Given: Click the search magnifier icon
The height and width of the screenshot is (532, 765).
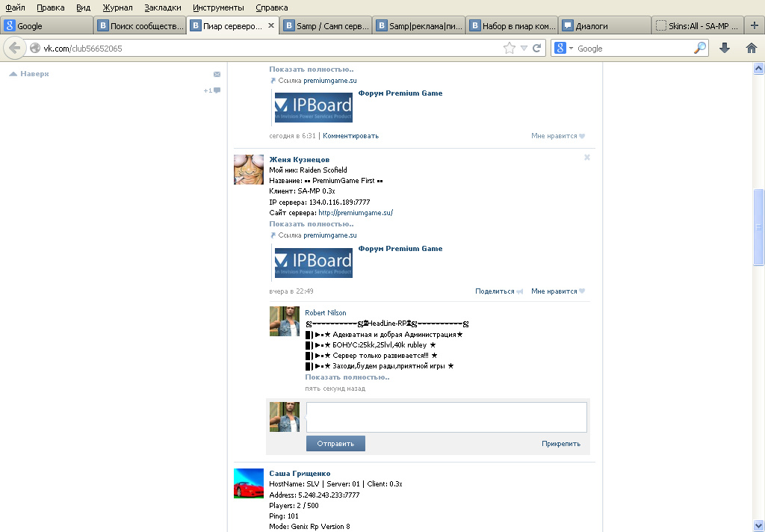Looking at the screenshot, I should pyautogui.click(x=700, y=48).
